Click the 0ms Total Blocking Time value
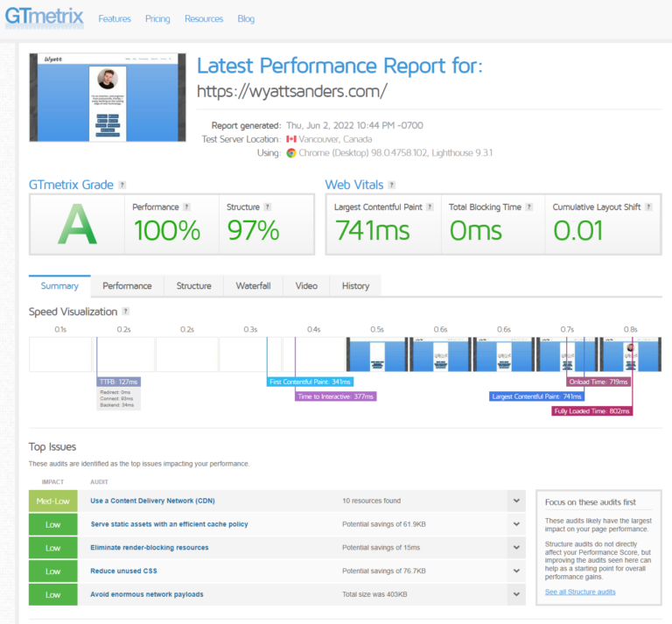 476,230
